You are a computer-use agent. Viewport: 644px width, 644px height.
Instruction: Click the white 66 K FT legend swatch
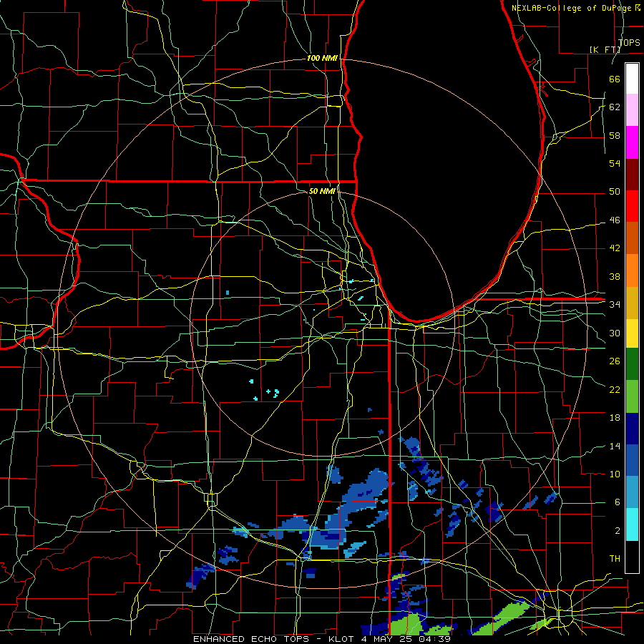tap(632, 79)
